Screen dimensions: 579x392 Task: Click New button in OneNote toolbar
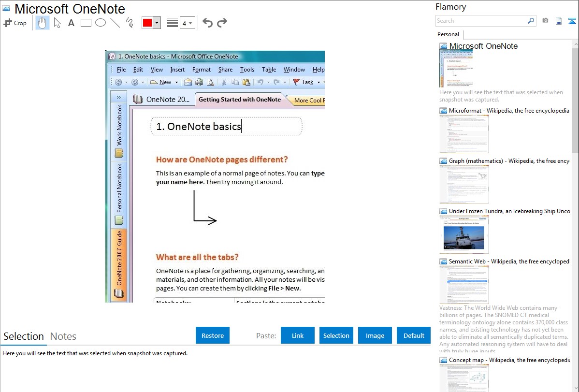161,82
